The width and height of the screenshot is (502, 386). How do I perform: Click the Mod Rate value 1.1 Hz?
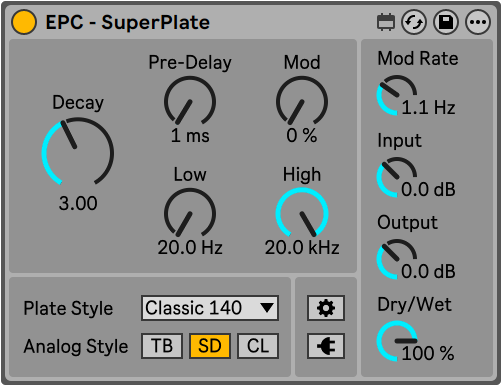(x=428, y=107)
